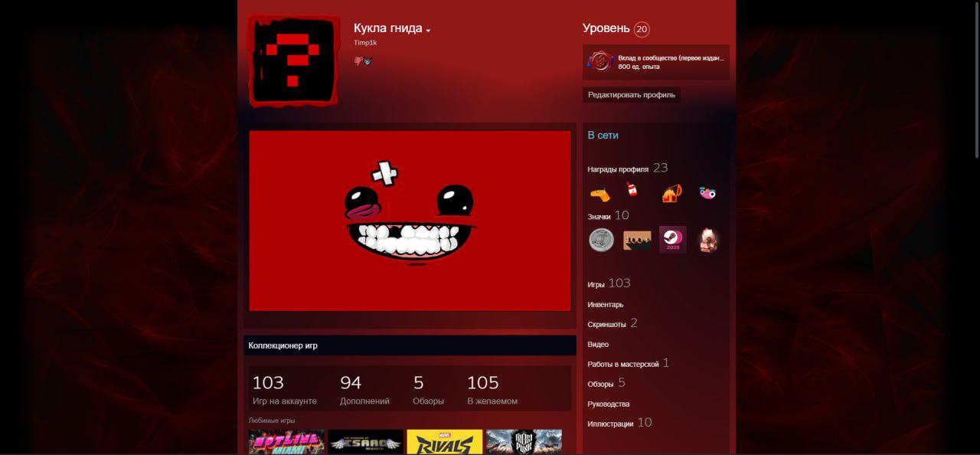Open the 100+ games collector badge
980x455 pixels.
pos(636,240)
